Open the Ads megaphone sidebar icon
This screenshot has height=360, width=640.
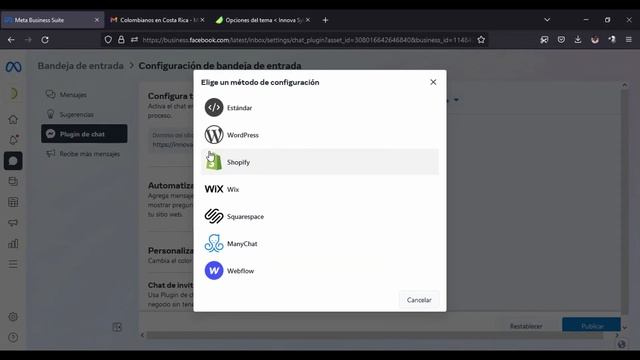(x=13, y=223)
